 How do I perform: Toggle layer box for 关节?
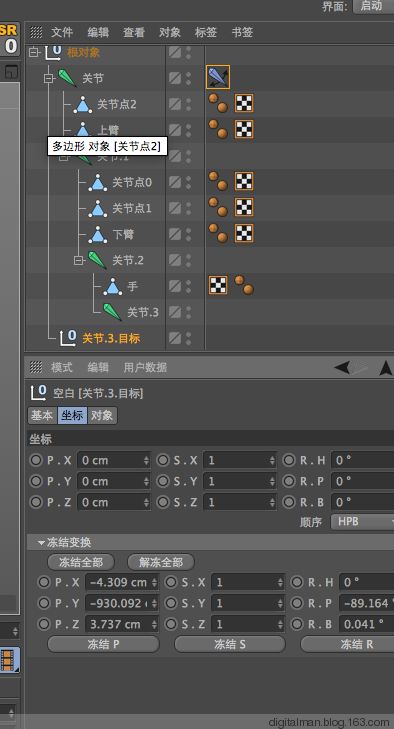coord(175,79)
